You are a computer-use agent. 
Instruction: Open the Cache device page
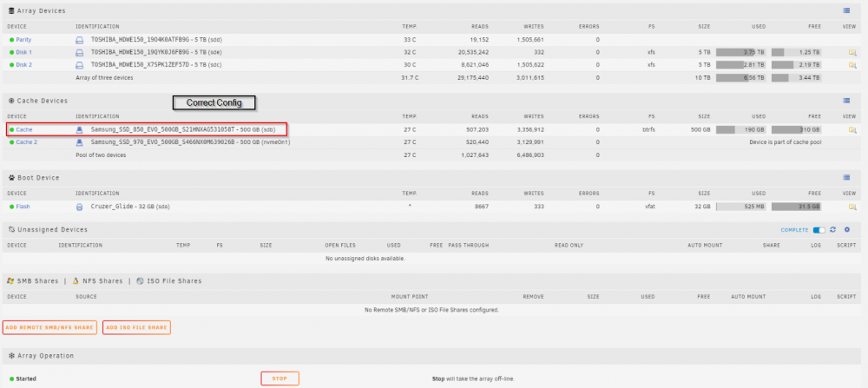tap(23, 129)
